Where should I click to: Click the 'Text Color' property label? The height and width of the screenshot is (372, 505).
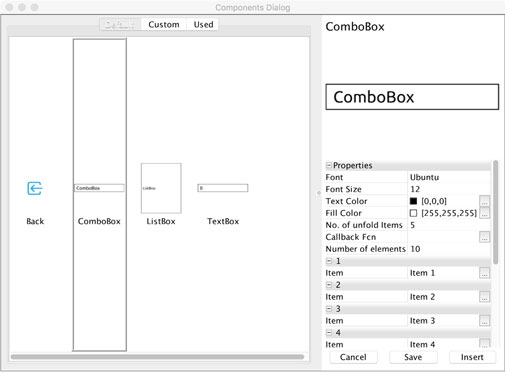(x=346, y=201)
